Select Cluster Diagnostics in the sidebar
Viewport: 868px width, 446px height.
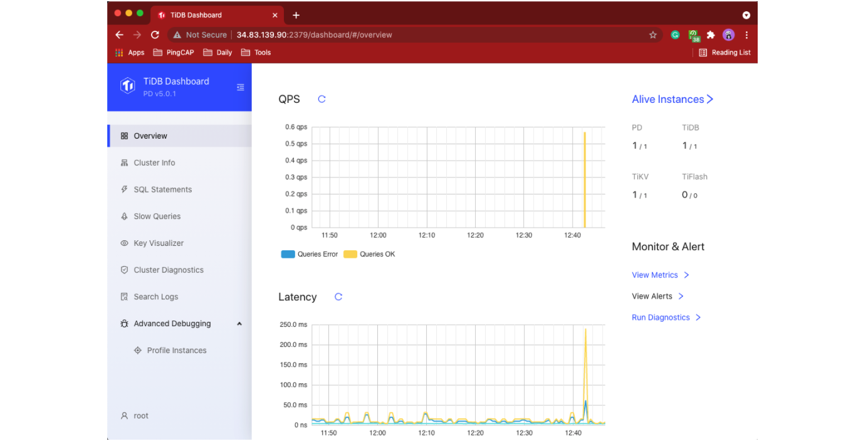[169, 270]
